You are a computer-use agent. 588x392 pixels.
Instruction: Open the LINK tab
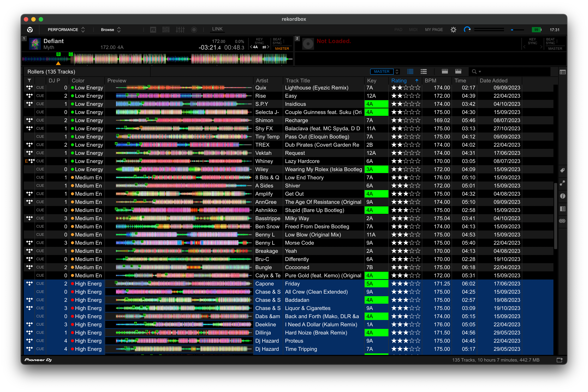coord(217,29)
